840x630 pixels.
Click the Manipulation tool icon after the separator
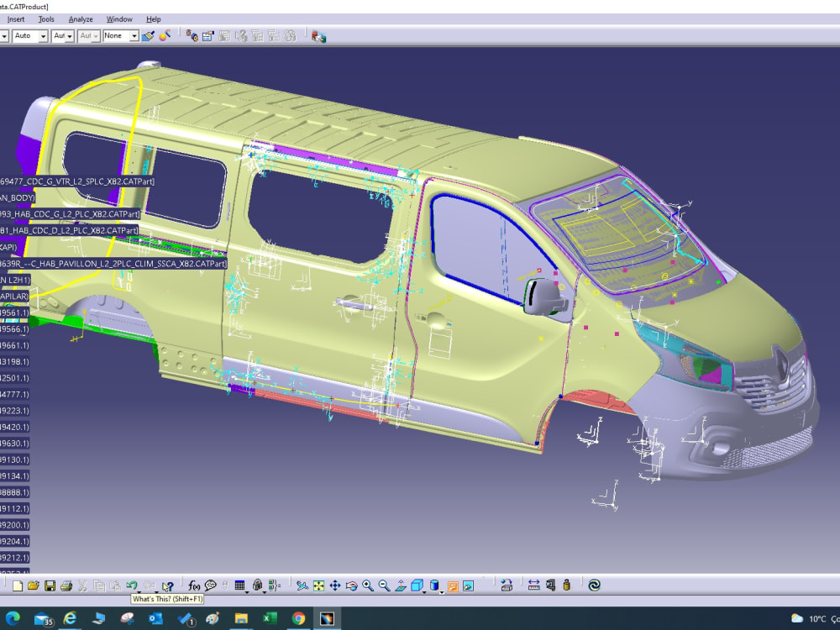point(192,36)
